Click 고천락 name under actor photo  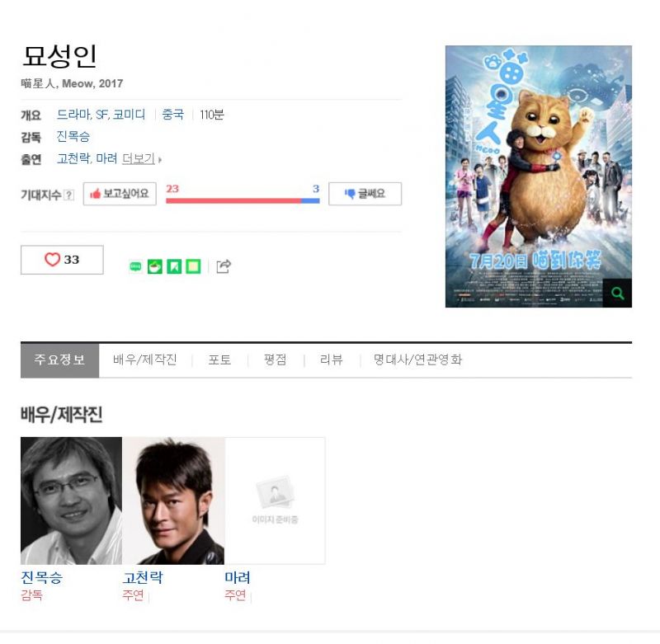click(x=143, y=578)
